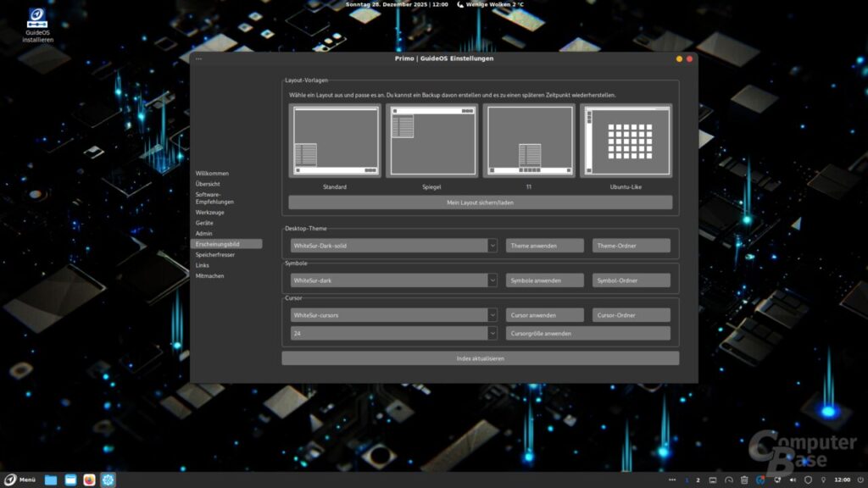This screenshot has height=488, width=868.
Task: Open the Symbole WhiteSur-dark dropdown
Action: [492, 280]
